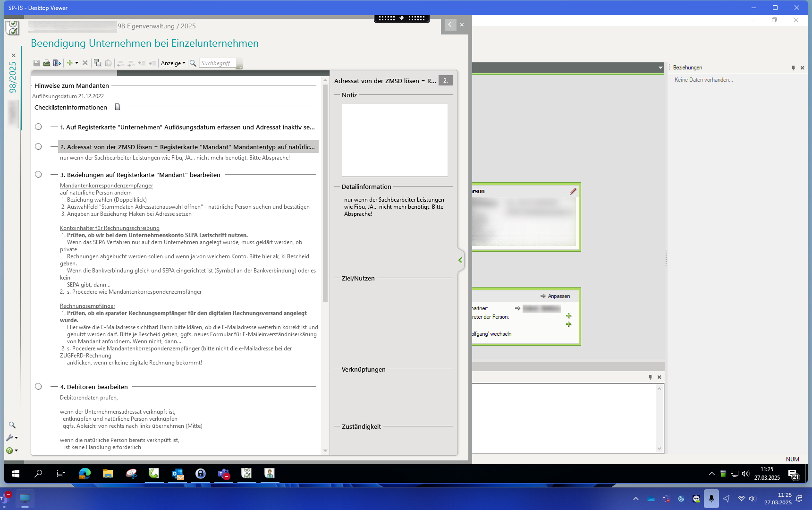Image resolution: width=812 pixels, height=510 pixels.
Task: Select radio button for step 3 Beziehungen bearbeiten
Action: tap(38, 174)
